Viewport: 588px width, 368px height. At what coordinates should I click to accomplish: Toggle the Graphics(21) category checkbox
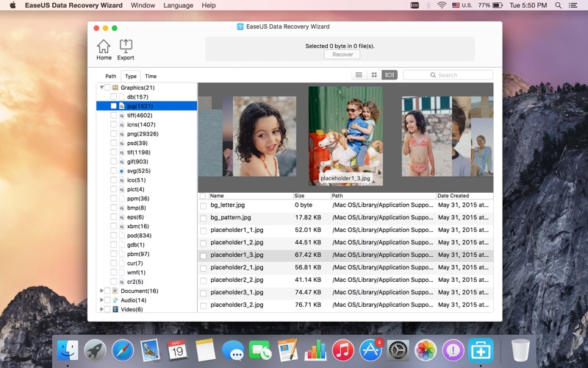(x=107, y=88)
